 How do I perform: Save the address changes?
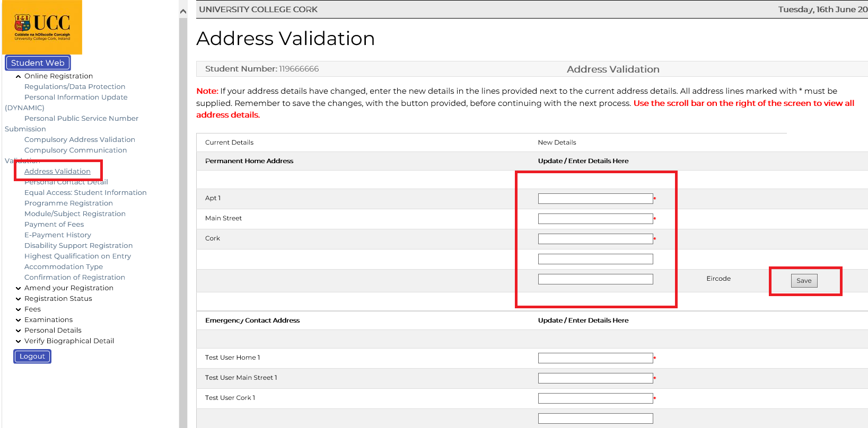pyautogui.click(x=804, y=281)
